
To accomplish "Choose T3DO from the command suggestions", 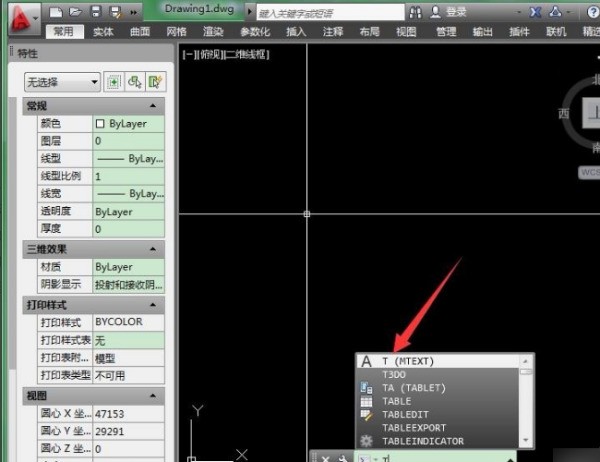I will pos(438,374).
